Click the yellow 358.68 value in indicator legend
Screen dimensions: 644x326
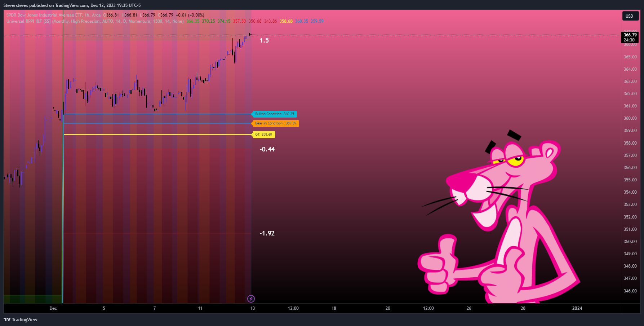coord(286,21)
